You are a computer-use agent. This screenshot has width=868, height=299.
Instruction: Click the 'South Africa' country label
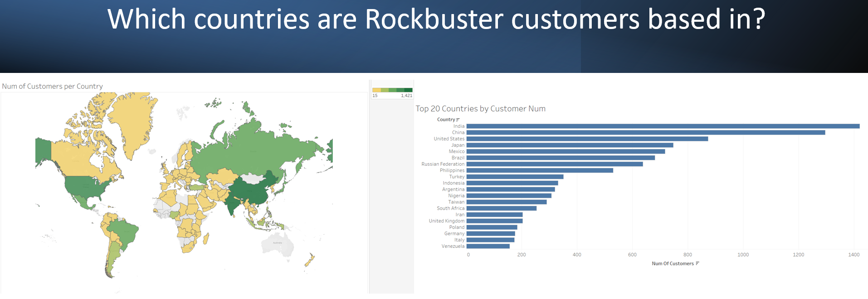(x=451, y=208)
